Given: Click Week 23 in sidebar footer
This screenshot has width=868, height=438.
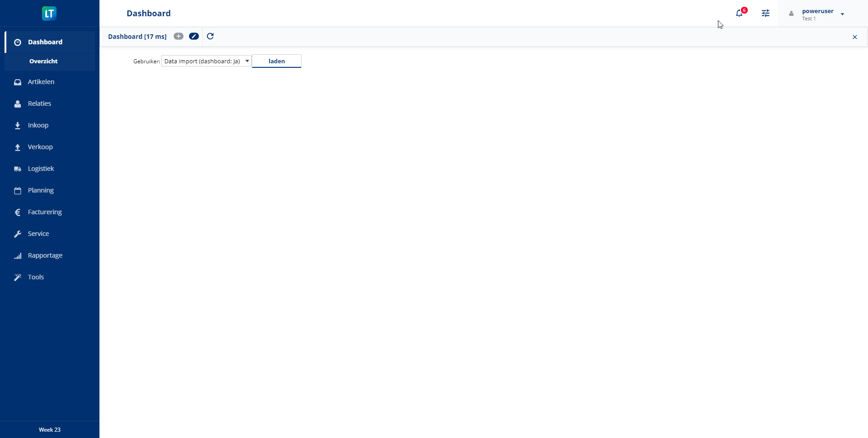Looking at the screenshot, I should pyautogui.click(x=50, y=429).
